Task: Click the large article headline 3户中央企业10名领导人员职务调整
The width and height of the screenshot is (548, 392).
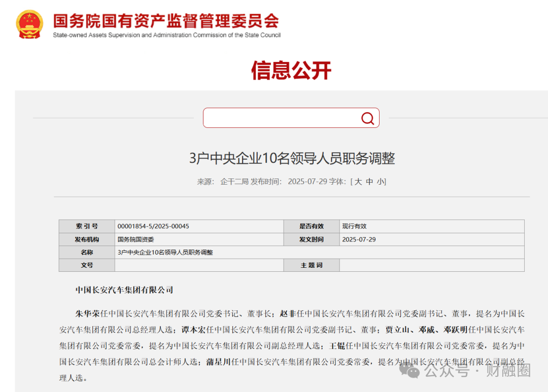Action: tap(292, 158)
